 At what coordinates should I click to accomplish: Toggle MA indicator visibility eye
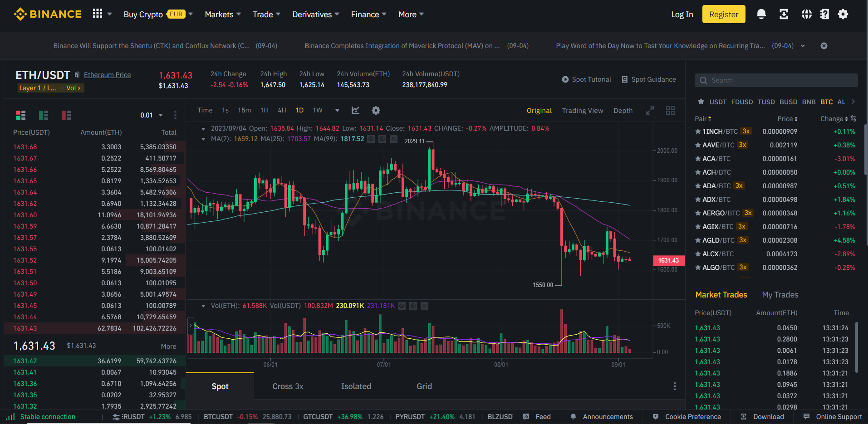371,139
